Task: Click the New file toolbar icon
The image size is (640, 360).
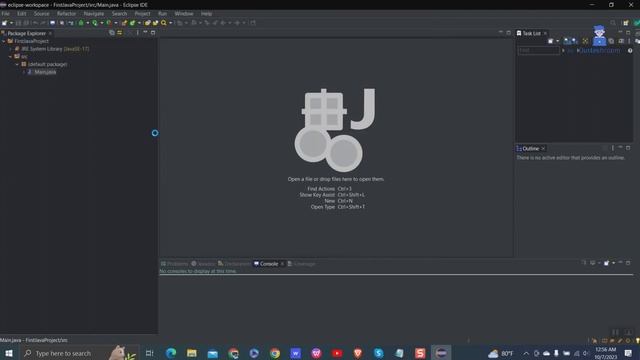Action: [4, 23]
